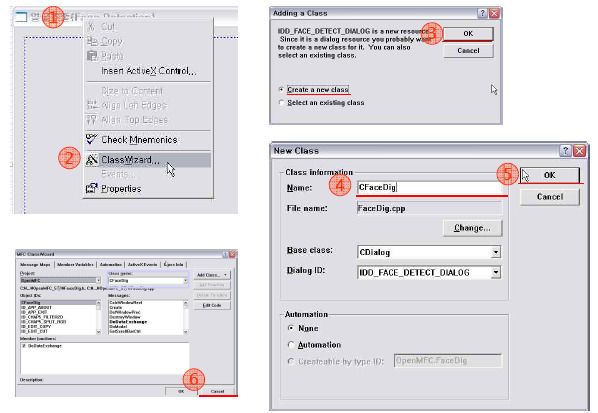
Task: Click the Name field containing CFaceDig
Action: coord(430,188)
